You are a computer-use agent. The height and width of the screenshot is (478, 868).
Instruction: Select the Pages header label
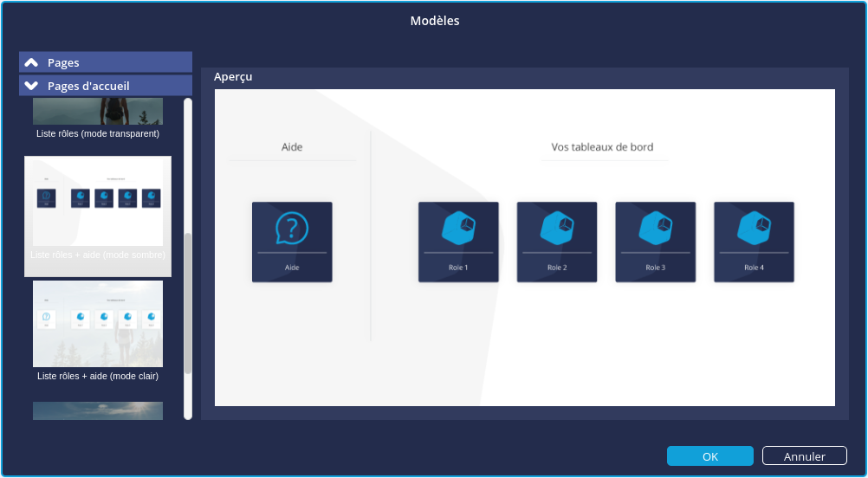click(63, 62)
